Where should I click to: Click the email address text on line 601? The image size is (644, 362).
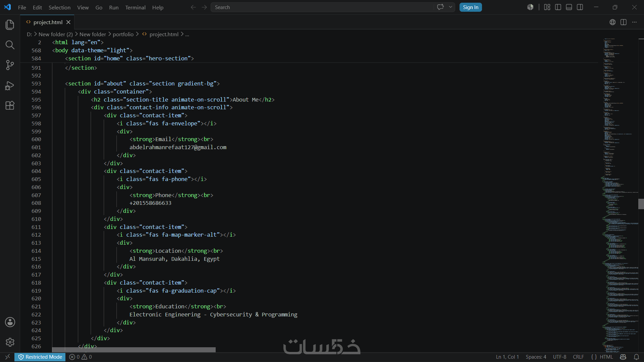[x=178, y=147]
